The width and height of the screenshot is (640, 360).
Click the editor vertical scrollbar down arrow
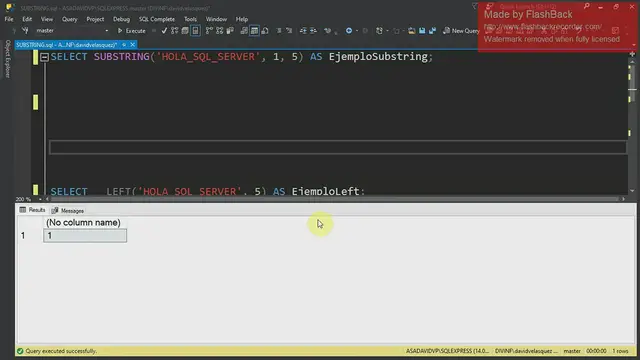pyautogui.click(x=632, y=191)
